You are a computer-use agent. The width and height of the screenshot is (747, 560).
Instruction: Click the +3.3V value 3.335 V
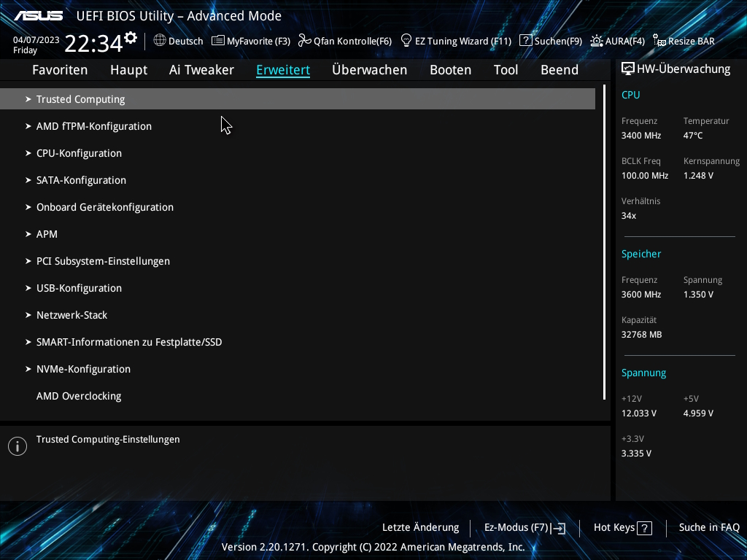(636, 454)
